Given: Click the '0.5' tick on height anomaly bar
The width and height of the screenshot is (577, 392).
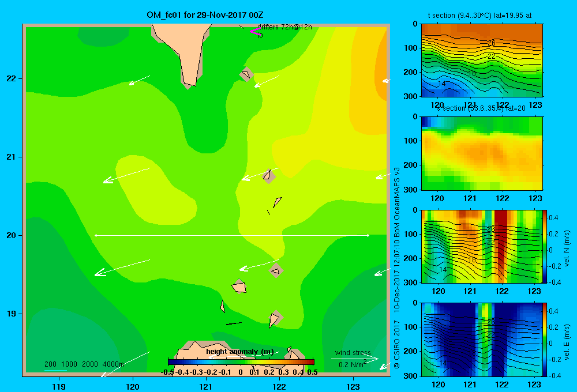Looking at the screenshot, I should point(312,372).
